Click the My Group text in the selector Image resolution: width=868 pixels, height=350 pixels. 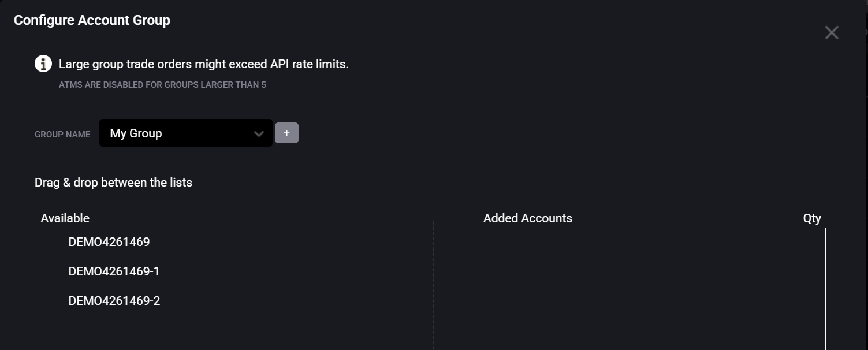coord(136,133)
